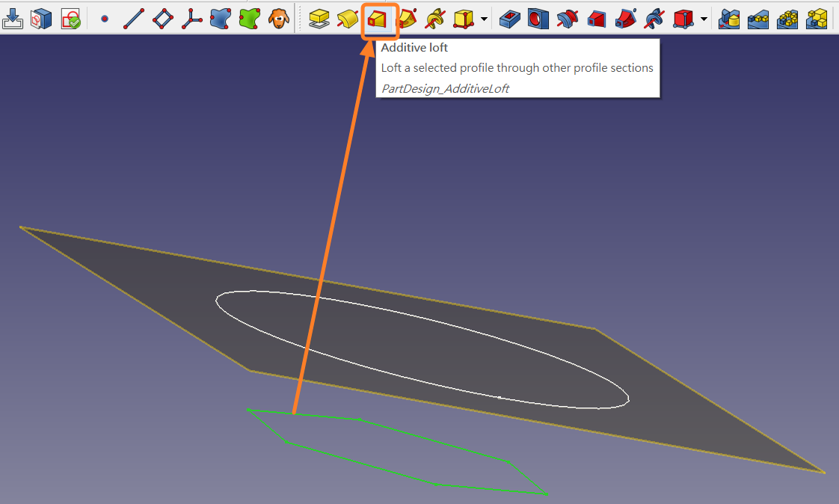Click the downward arrow tray icon

12,19
